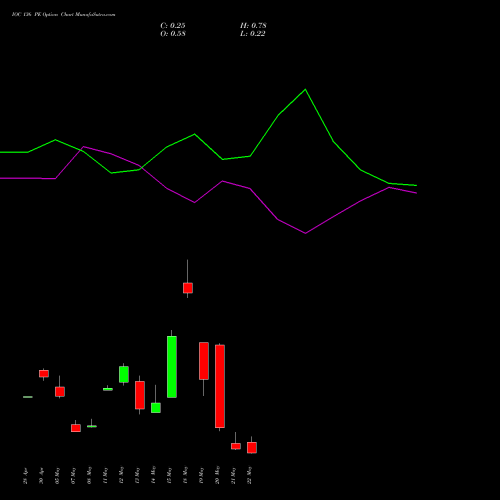Click the green indicator line at its peak
The height and width of the screenshot is (500, 500).
(x=305, y=89)
